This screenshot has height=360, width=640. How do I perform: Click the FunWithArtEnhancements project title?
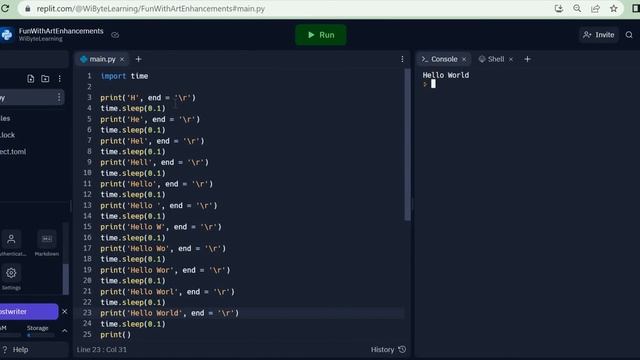pyautogui.click(x=61, y=31)
